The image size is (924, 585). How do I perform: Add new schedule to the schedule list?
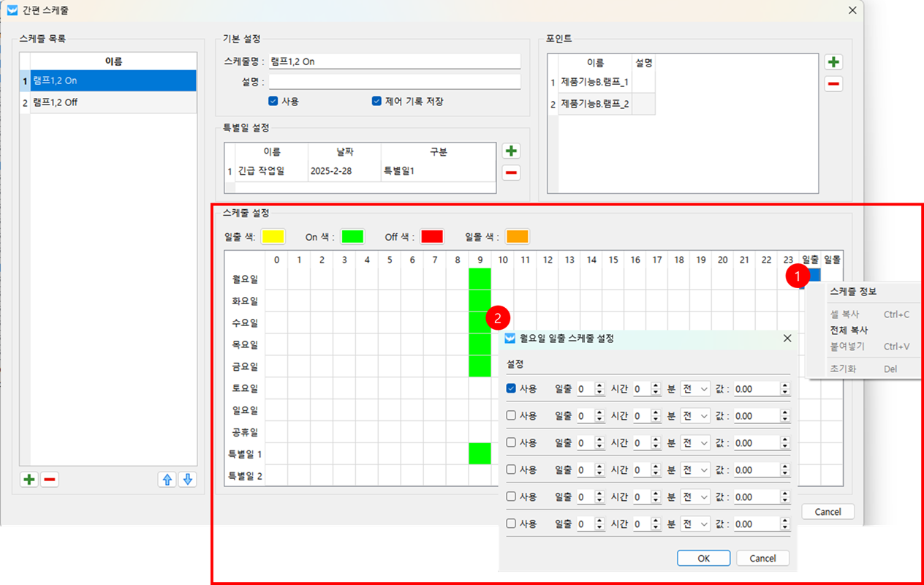[29, 480]
